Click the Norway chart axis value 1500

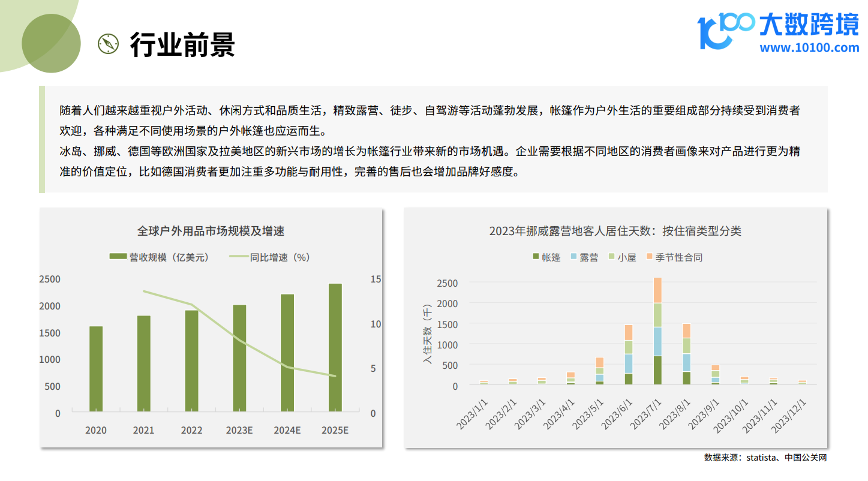coord(447,324)
